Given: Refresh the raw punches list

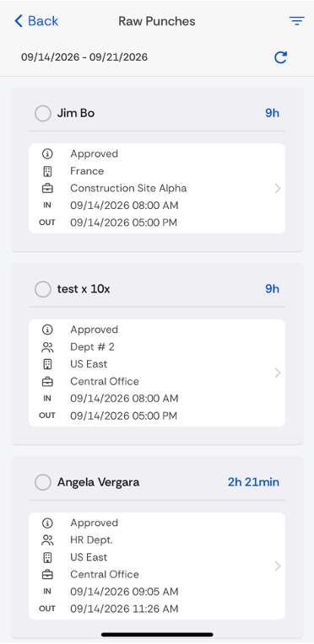Looking at the screenshot, I should [x=281, y=57].
